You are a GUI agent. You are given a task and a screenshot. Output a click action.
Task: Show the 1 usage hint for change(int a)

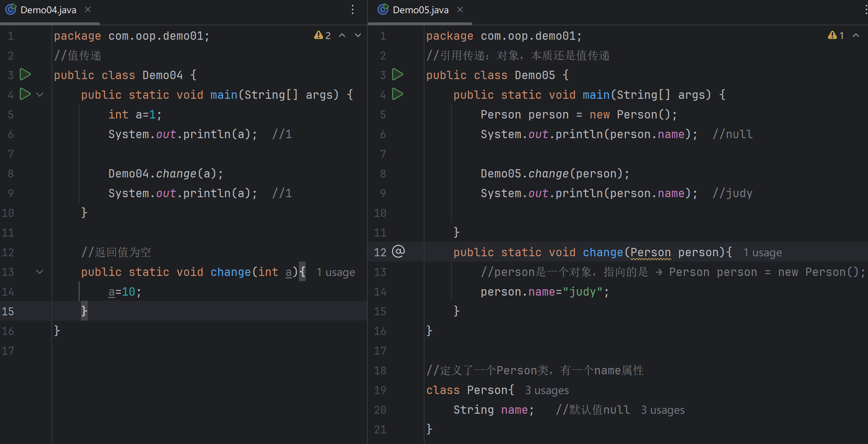tap(336, 273)
